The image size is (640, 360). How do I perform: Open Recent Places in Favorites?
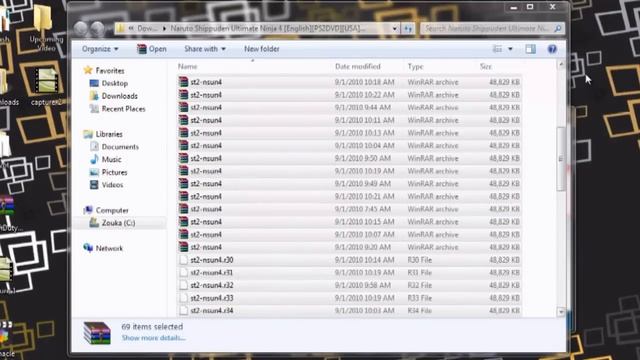(x=123, y=109)
